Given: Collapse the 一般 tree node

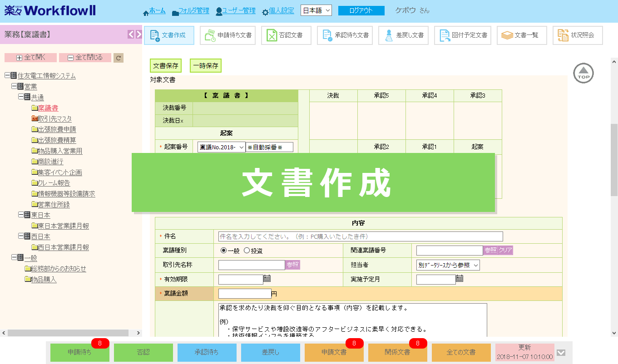Looking at the screenshot, I should click(x=14, y=258).
